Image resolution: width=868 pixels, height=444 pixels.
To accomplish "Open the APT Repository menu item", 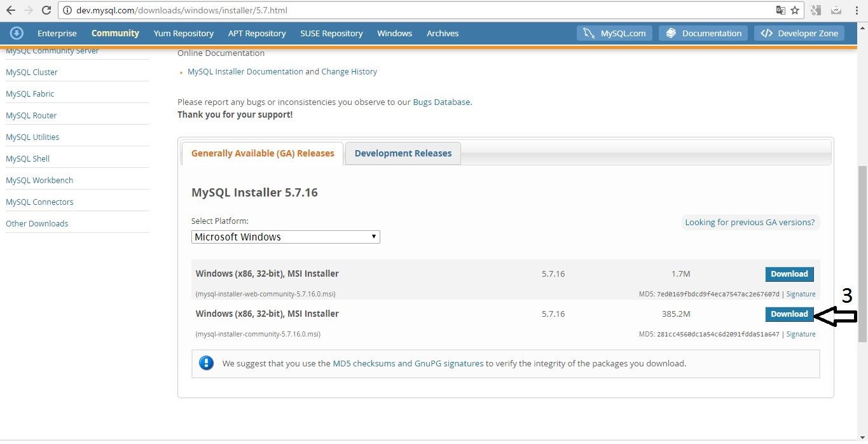I will tap(257, 33).
